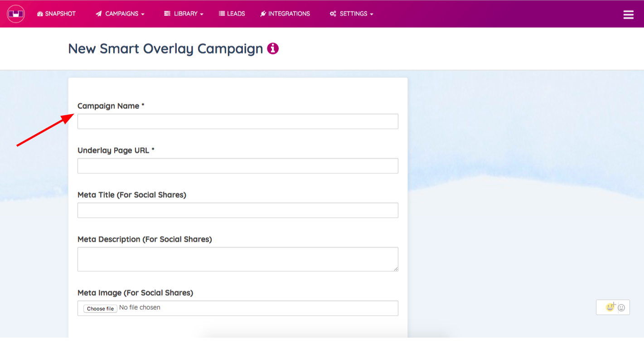Click the Choose file button

click(100, 308)
